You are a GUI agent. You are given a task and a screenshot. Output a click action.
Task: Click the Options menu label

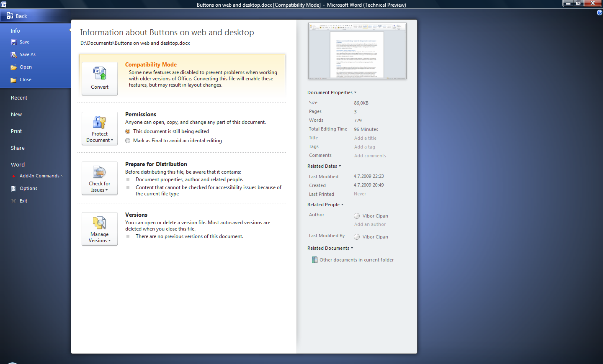click(x=28, y=188)
